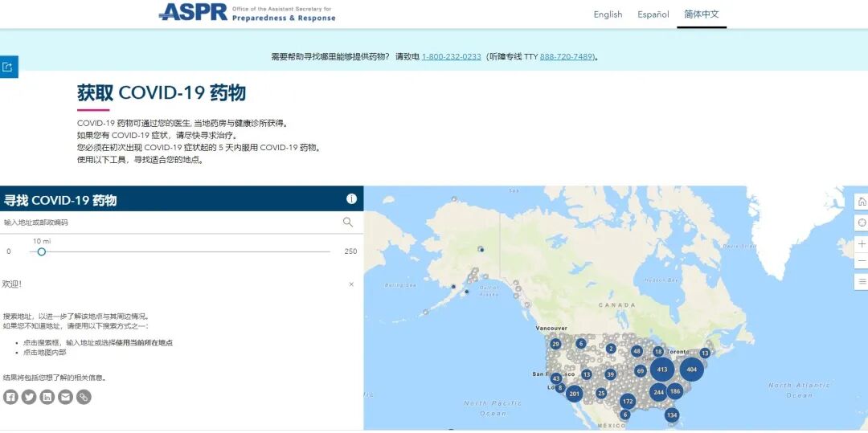868x433 pixels.
Task: Click the 404 location cluster
Action: pos(691,370)
